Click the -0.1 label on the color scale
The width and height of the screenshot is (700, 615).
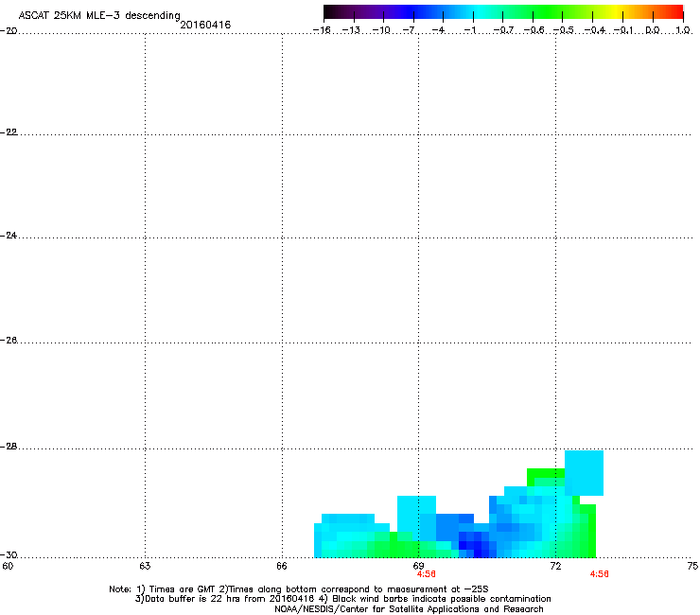[623, 30]
